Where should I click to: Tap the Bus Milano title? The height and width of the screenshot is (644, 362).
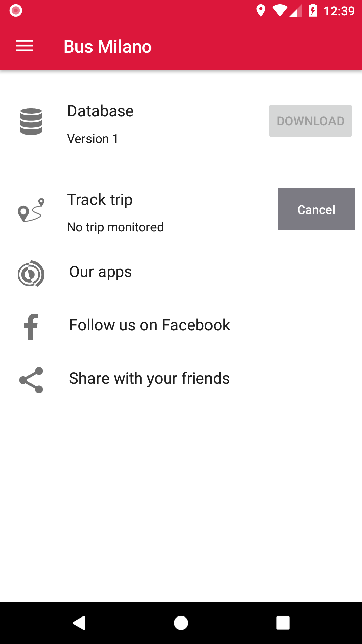108,46
